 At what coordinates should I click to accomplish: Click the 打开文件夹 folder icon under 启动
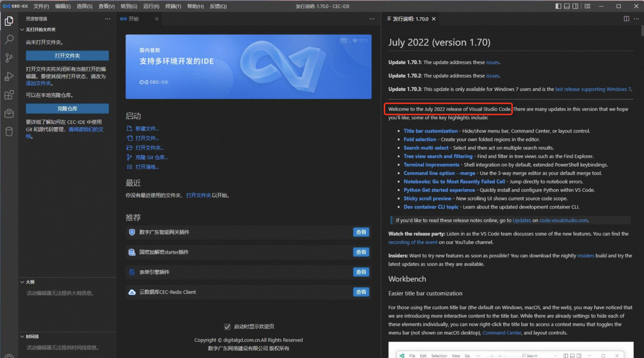point(130,148)
